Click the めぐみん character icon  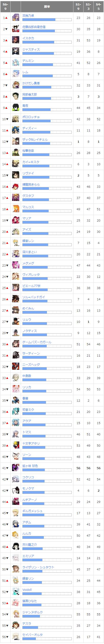[x=16, y=310]
